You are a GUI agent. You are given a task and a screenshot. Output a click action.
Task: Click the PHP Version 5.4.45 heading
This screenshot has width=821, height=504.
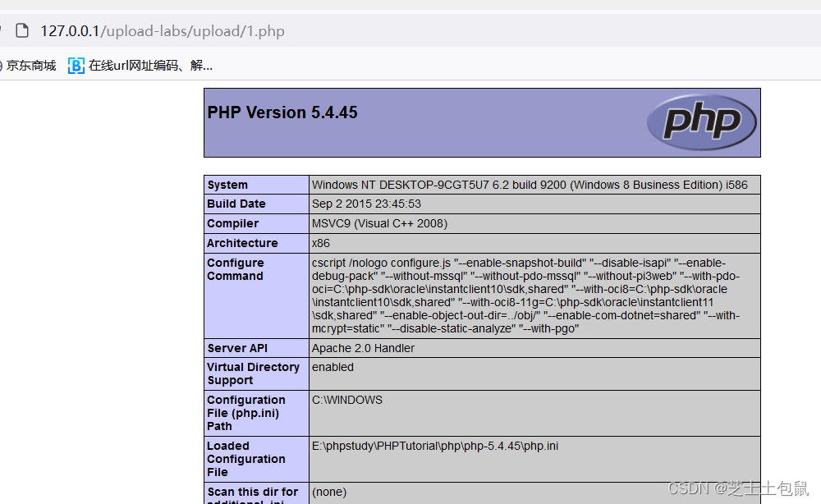[282, 112]
